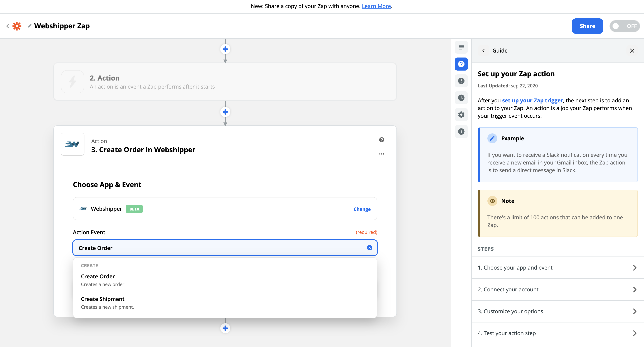
Task: Open the history clock sidebar icon
Action: 461,98
